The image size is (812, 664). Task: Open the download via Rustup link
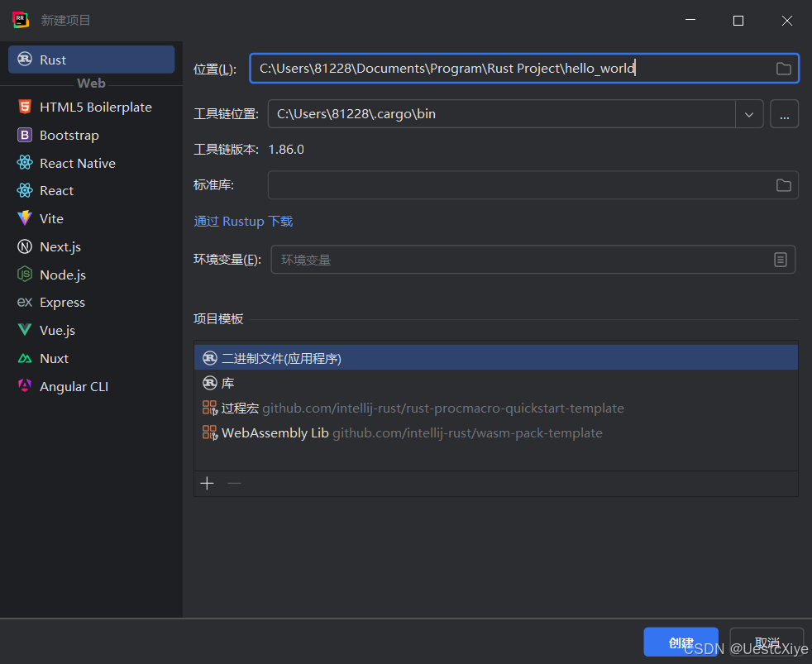pyautogui.click(x=243, y=222)
